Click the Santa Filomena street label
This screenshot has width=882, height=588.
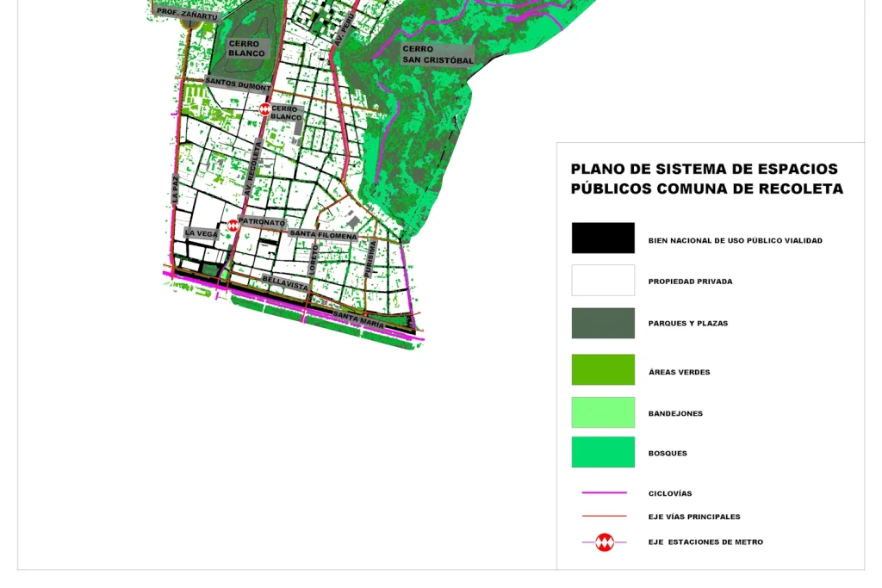click(x=323, y=234)
